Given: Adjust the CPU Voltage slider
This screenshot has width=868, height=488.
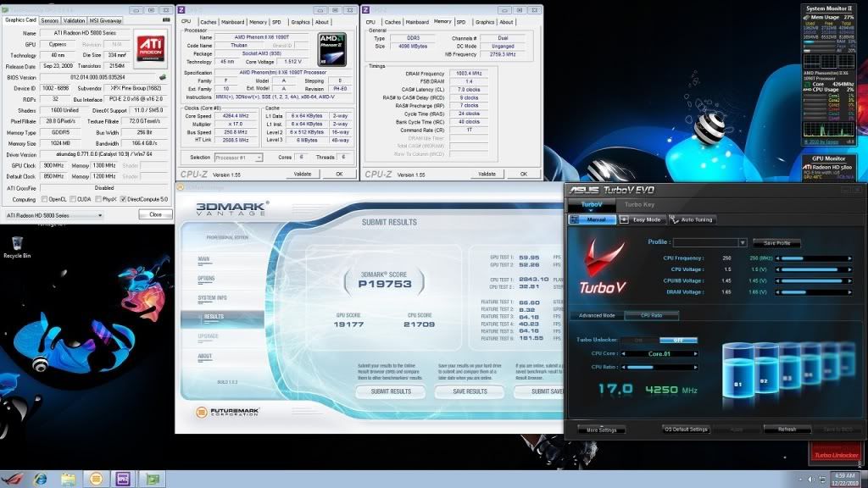Looking at the screenshot, I should 814,269.
